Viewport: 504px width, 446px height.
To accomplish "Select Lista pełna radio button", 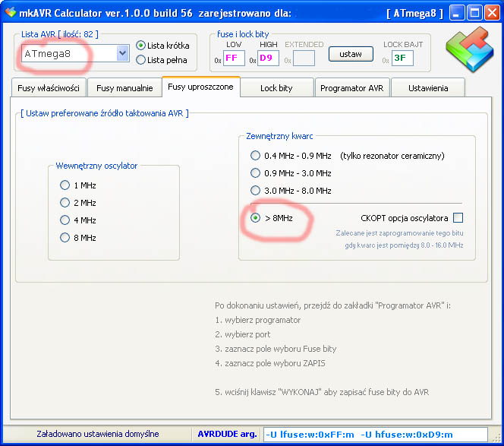I will click(x=140, y=60).
